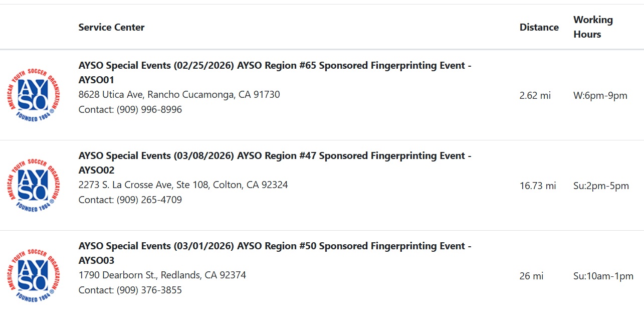Click address 2273 S. La Crosse Ave
Screen dimensions: 644x324
[x=183, y=185]
